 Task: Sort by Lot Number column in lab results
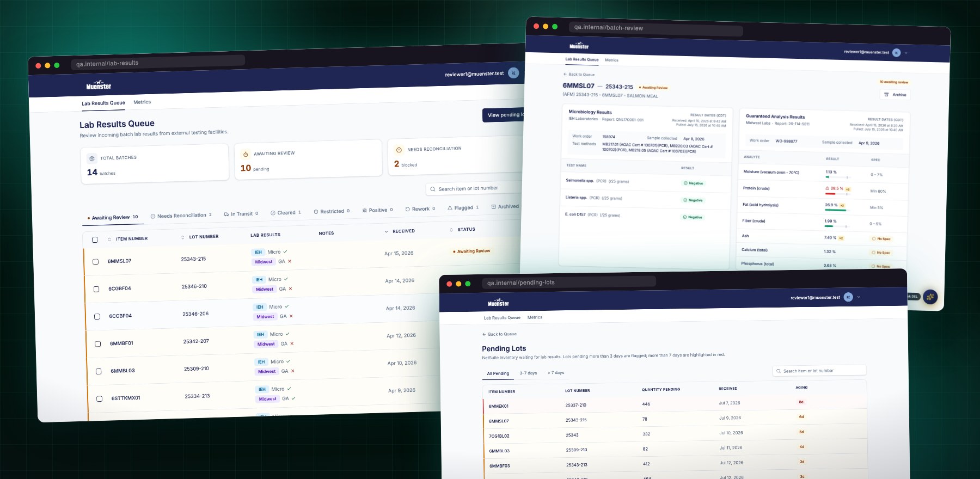(200, 237)
